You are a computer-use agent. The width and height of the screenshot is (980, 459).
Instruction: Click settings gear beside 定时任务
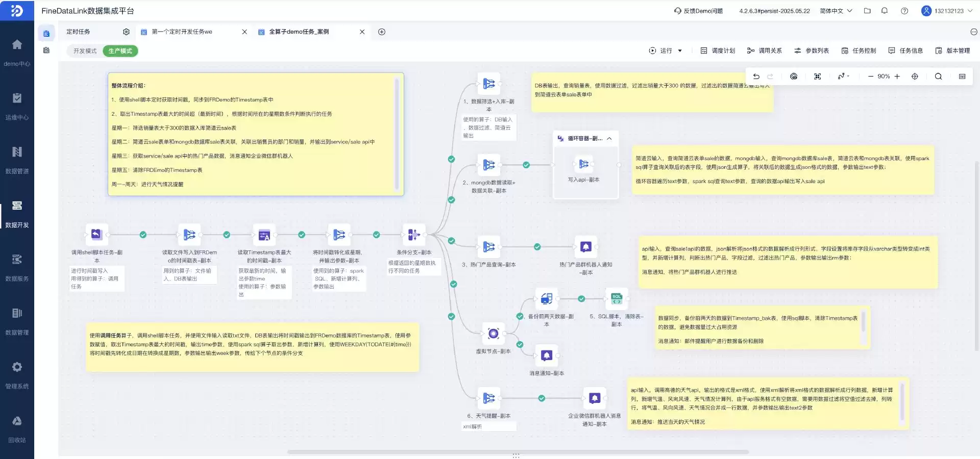126,32
